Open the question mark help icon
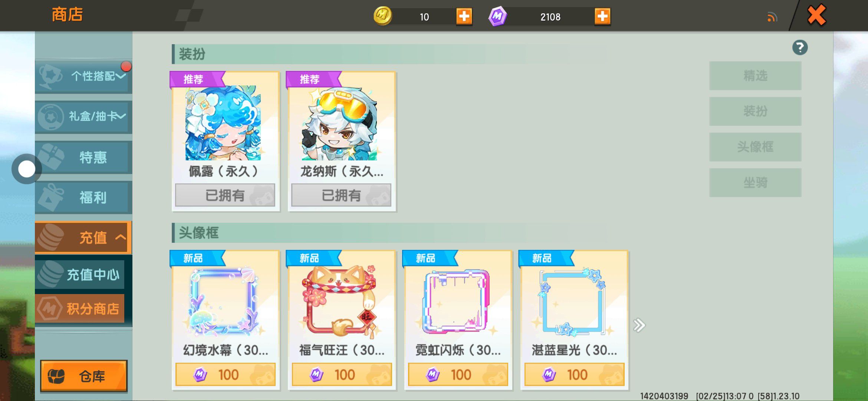Screen dimensions: 868x401 800,48
